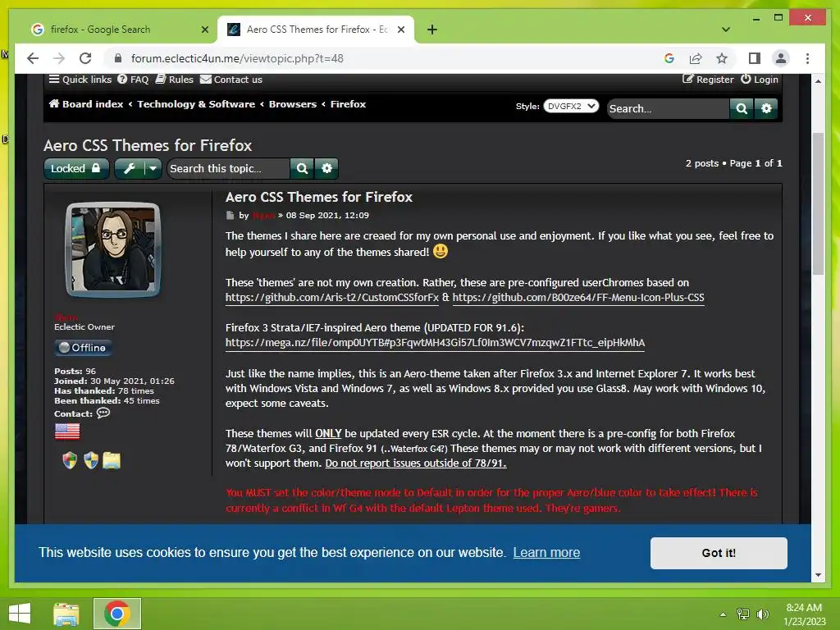Viewport: 840px width, 630px height.
Task: Open the volume tray icon
Action: [762, 614]
